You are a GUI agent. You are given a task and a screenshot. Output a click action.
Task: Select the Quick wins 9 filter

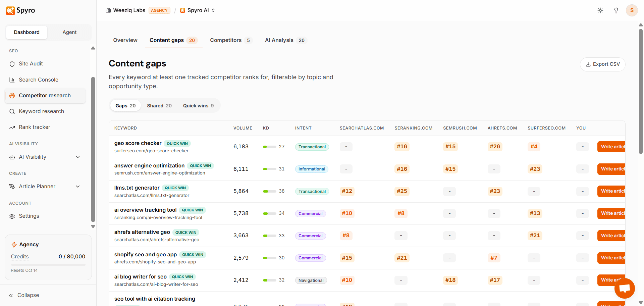pos(198,106)
